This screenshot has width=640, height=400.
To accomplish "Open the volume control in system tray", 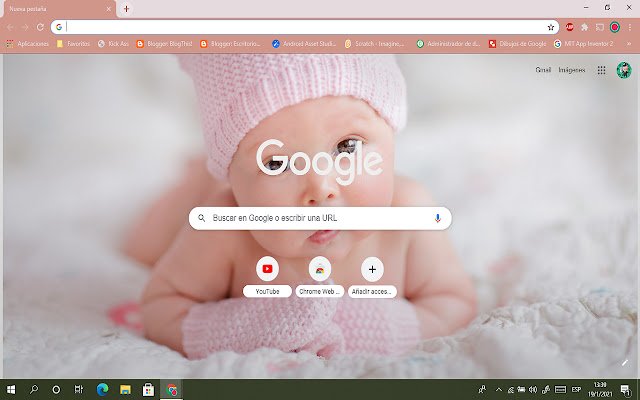I will (x=533, y=390).
